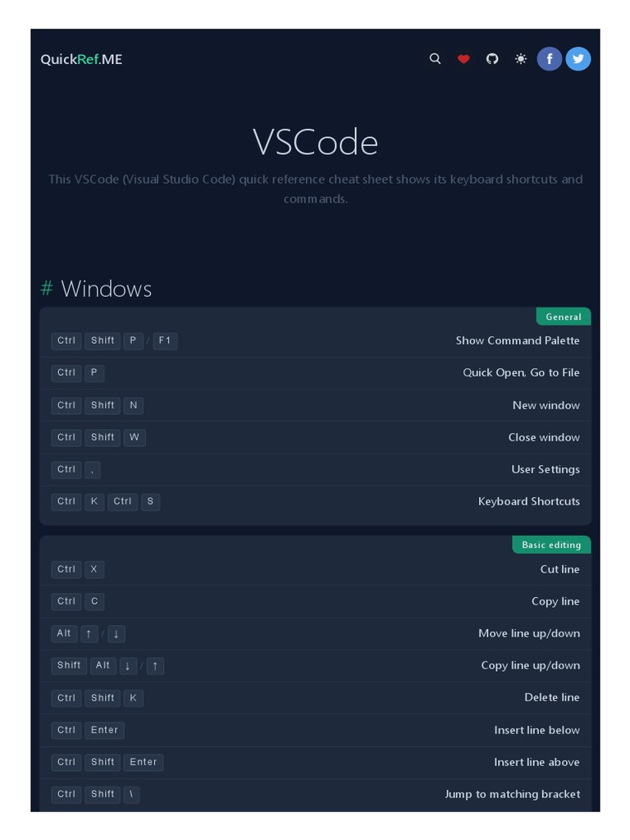Screen dimensions: 630x840
Task: Click the General section tag
Action: tap(563, 317)
